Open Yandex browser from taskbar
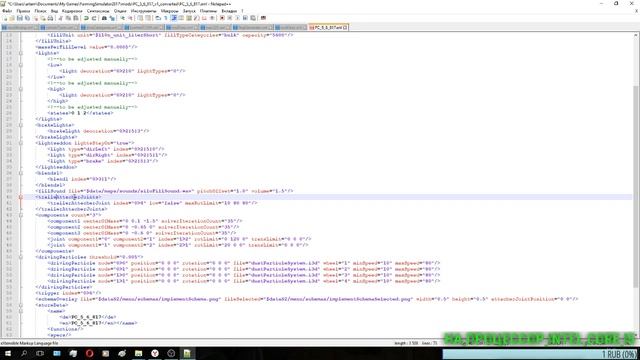Image resolution: width=640 pixels, height=360 pixels. point(155,353)
